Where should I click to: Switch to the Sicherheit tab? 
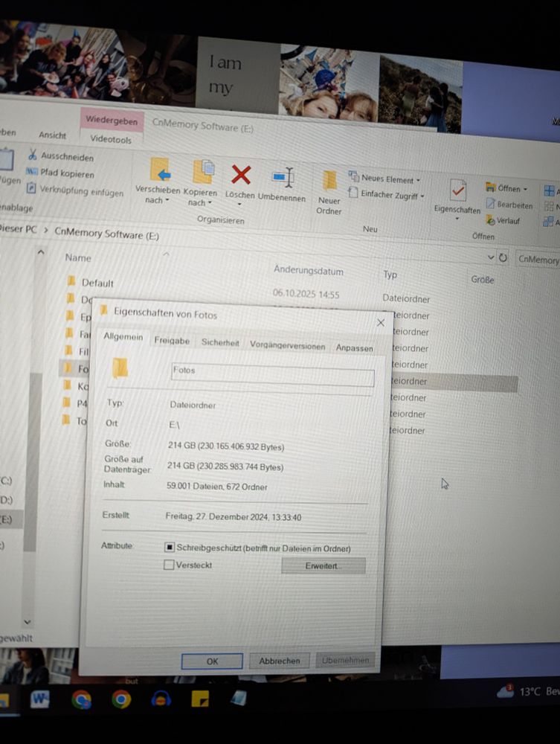220,342
